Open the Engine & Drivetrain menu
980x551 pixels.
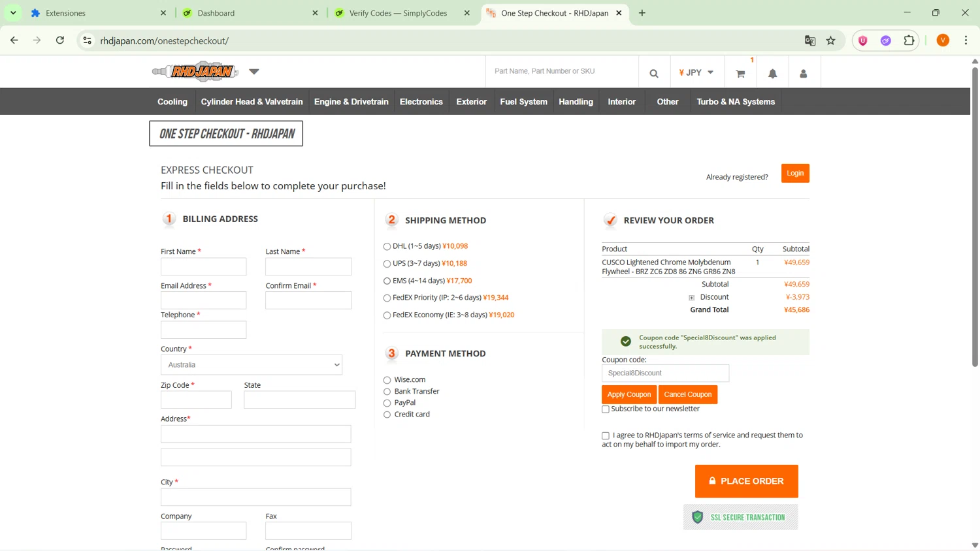351,102
